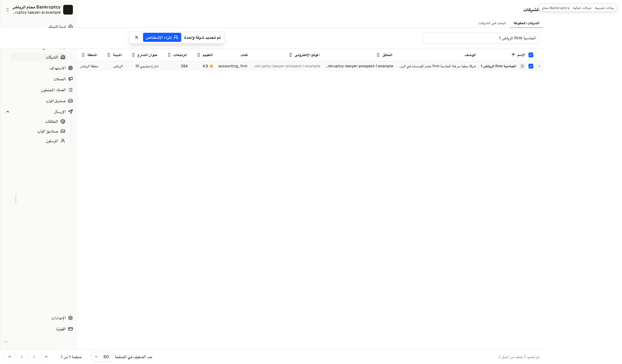The image size is (622, 364).
Task: Open the rows-per-page 50 dropdown
Action: click(x=102, y=357)
